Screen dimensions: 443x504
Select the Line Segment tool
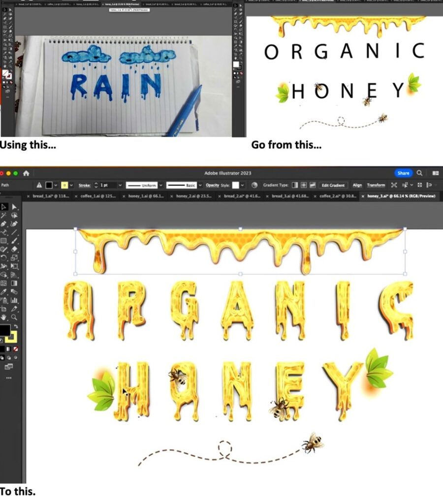click(x=14, y=232)
